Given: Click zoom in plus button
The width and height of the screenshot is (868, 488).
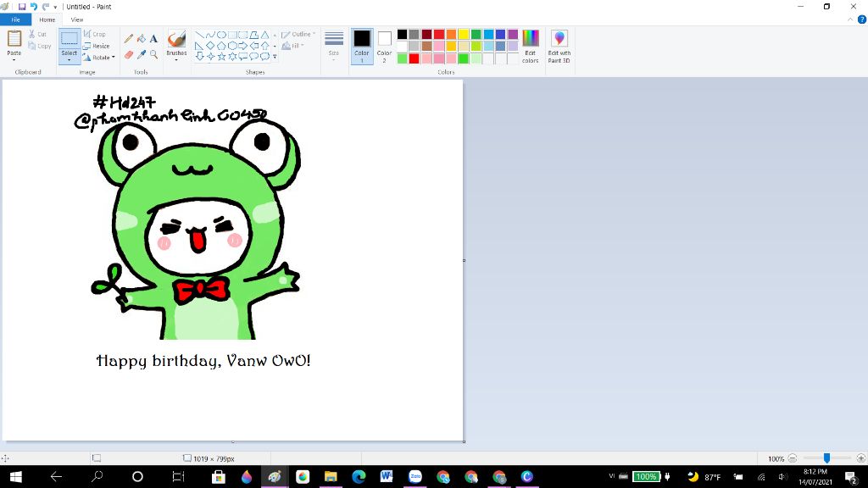Looking at the screenshot, I should point(861,458).
